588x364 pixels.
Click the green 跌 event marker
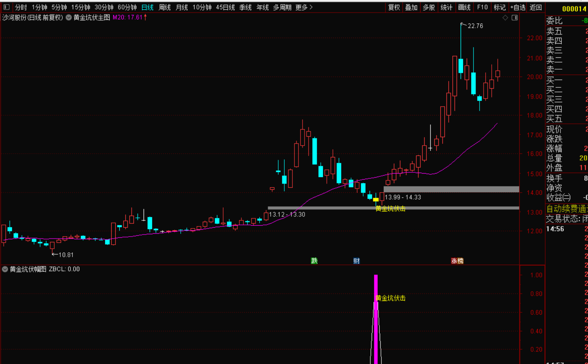[314, 261]
